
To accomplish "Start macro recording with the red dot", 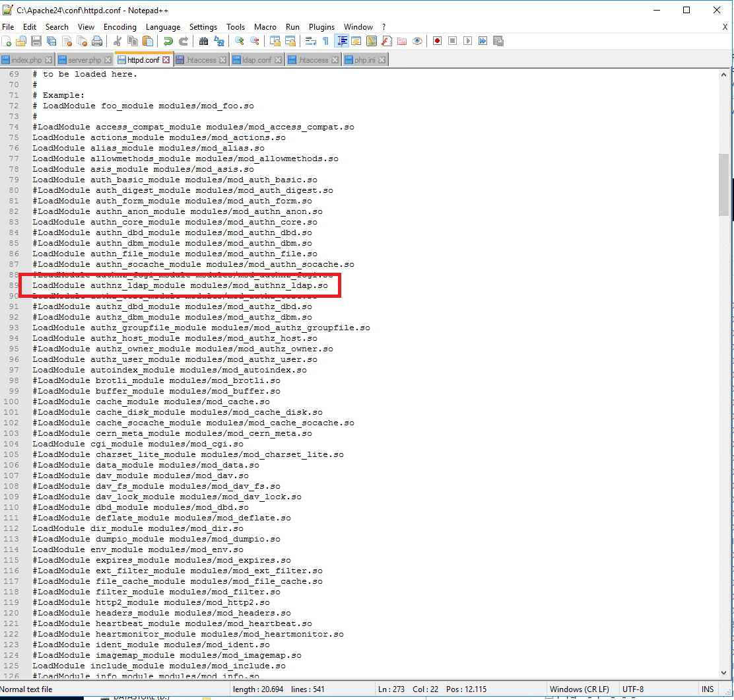I will pyautogui.click(x=437, y=41).
